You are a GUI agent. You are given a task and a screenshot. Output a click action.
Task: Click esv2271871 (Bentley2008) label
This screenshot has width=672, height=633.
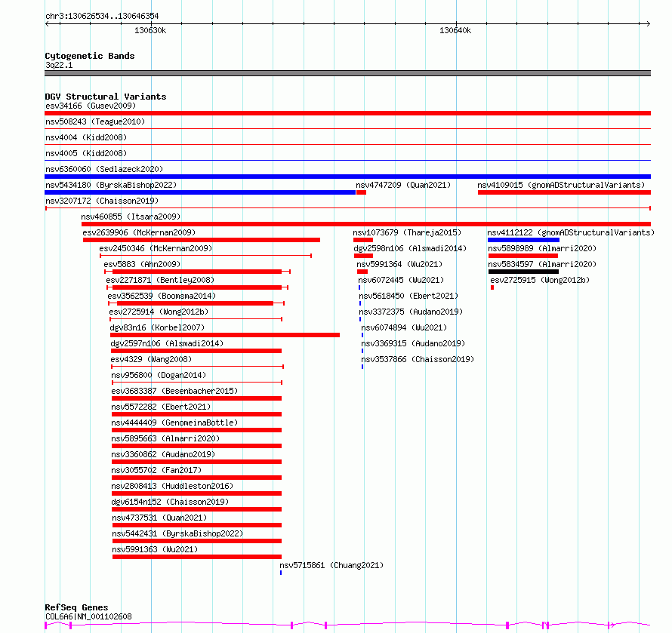(160, 280)
